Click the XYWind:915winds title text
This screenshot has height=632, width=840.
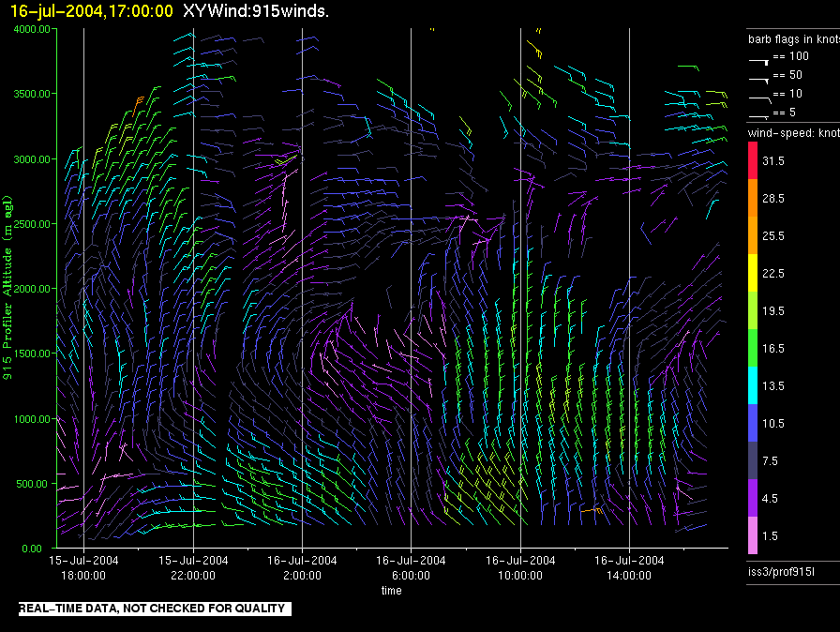(x=256, y=10)
